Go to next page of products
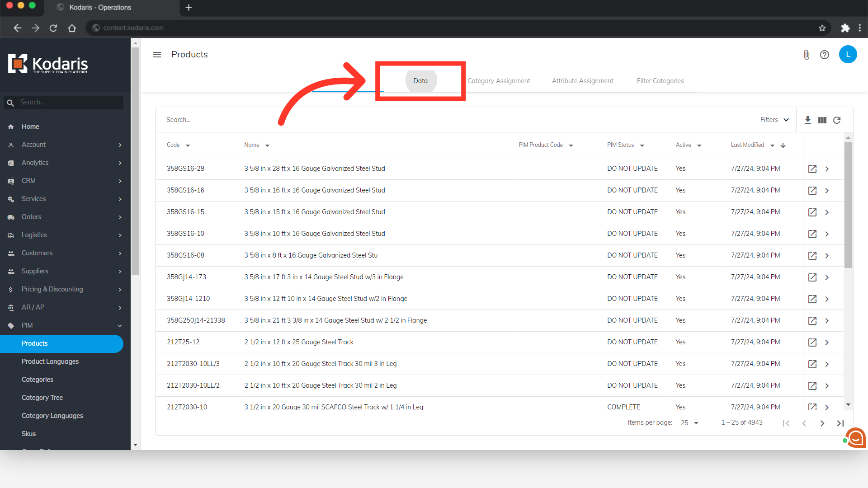 (x=822, y=423)
